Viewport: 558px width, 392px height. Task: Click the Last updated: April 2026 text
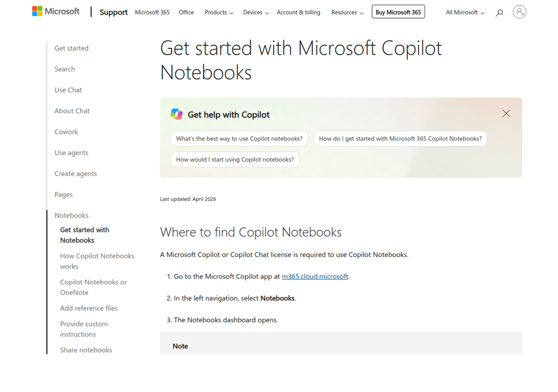pyautogui.click(x=188, y=199)
